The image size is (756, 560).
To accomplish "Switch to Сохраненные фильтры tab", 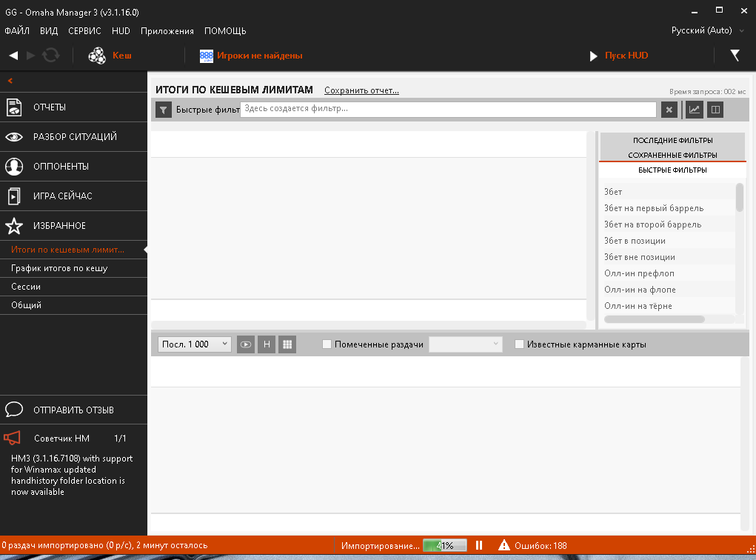I will click(x=672, y=155).
